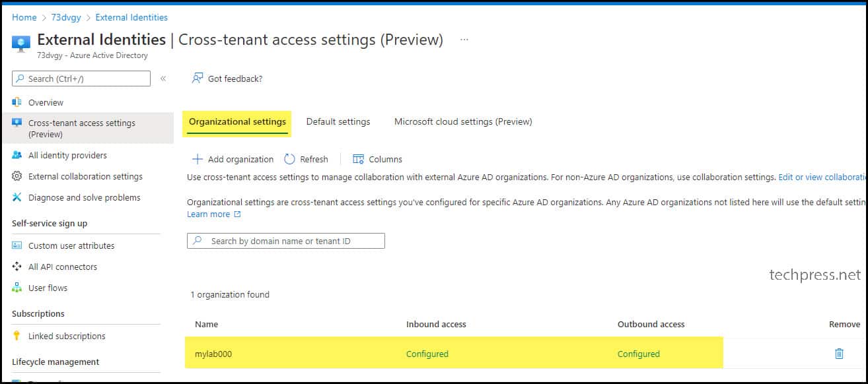Viewport: 868px width, 384px height.
Task: Open External collaboration settings
Action: coord(85,176)
